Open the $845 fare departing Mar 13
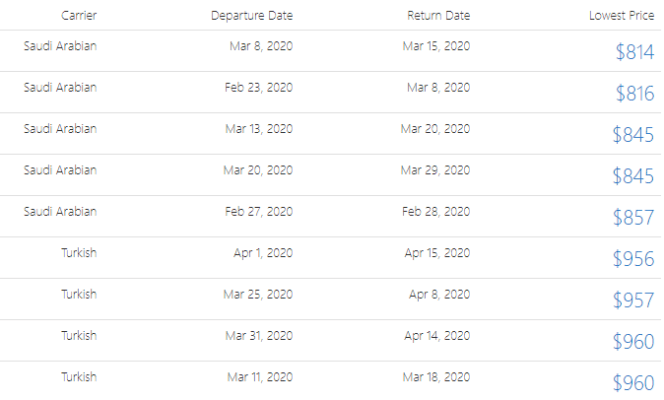 click(x=634, y=135)
